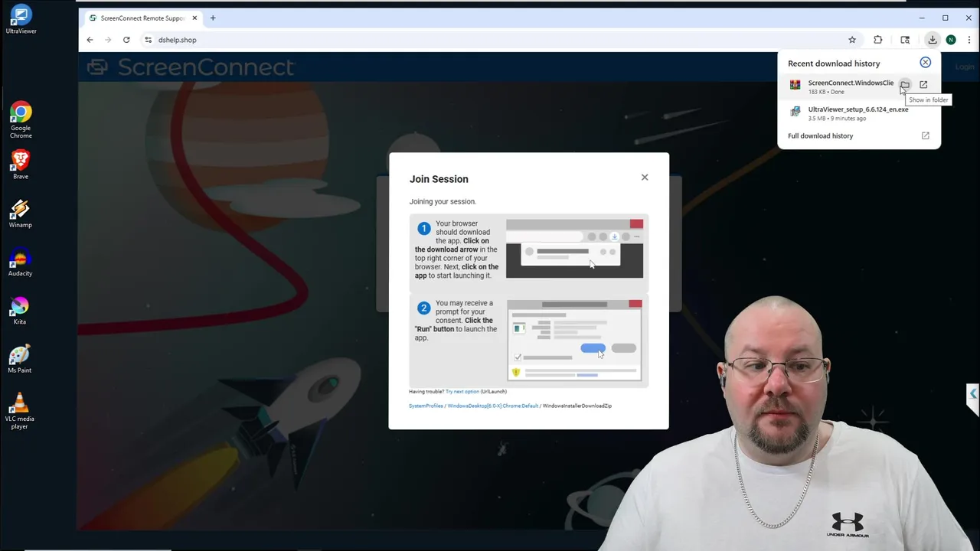Close the Join Session dialog
Viewport: 980px width, 551px height.
(645, 178)
